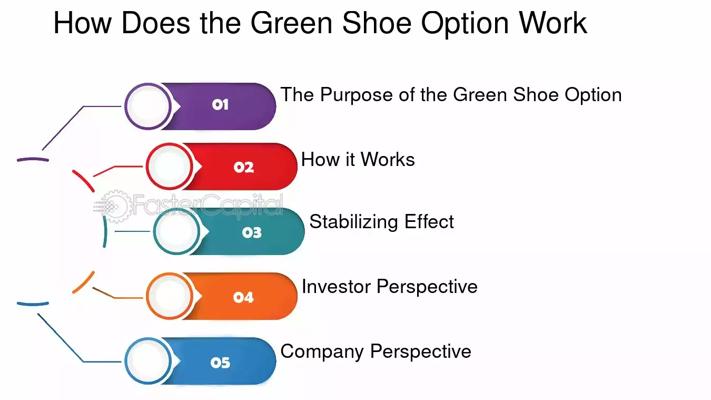Open the "How it Works" label
The image size is (711, 400).
click(358, 159)
